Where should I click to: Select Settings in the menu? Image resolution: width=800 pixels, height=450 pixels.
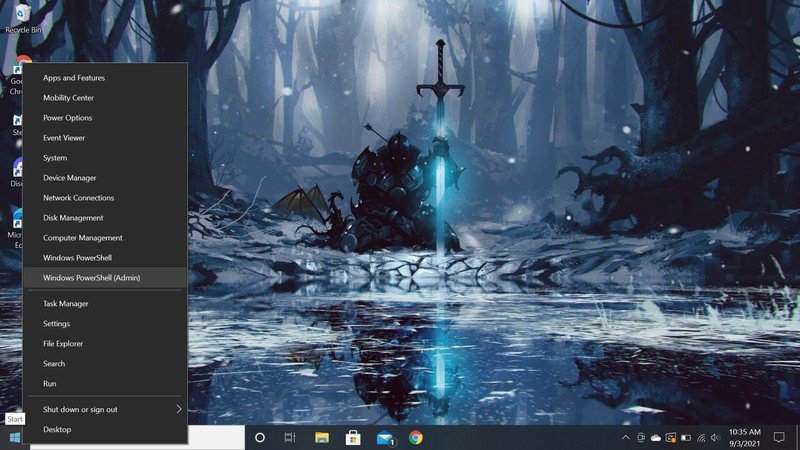coord(105,323)
